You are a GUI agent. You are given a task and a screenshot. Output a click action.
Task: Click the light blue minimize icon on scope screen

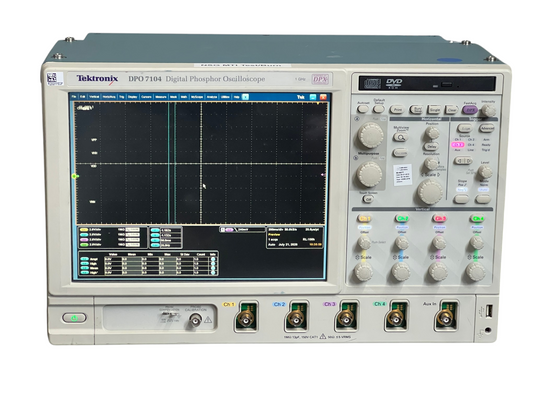pos(313,97)
